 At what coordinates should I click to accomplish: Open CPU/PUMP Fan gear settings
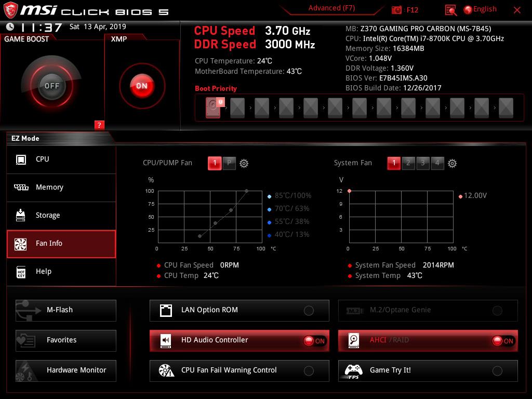[x=244, y=164]
